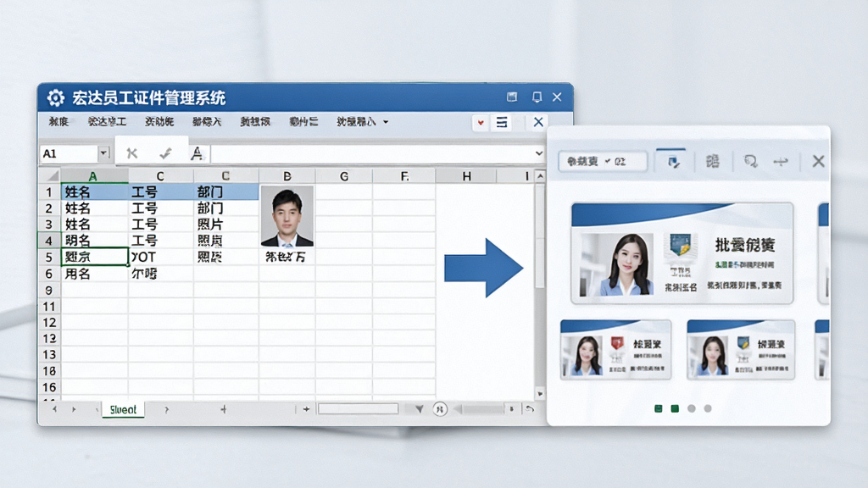Click the Name Box showing A1
Screen dimensions: 868x488
coord(70,153)
